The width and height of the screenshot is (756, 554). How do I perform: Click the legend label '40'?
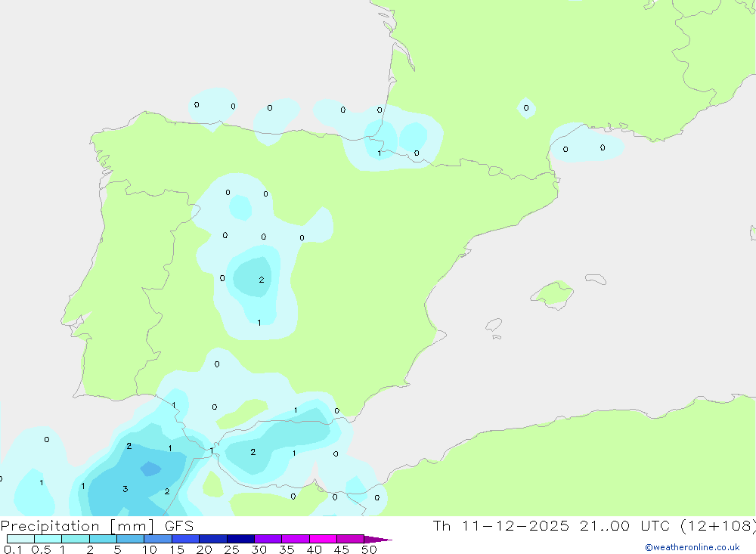(314, 549)
